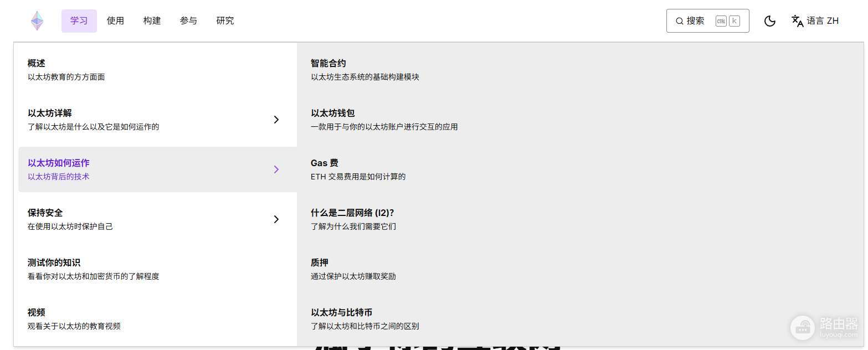Select 保持安全 menu entry
Viewport: 868px width, 350px height.
click(157, 219)
